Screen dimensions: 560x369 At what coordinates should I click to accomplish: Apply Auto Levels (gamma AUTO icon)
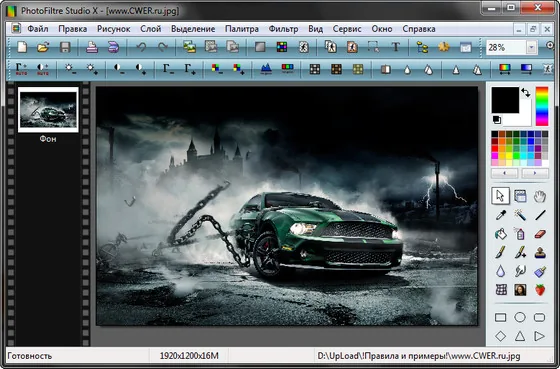(x=21, y=69)
